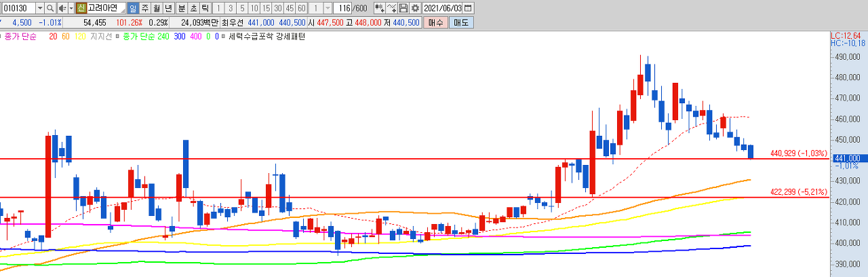The height and width of the screenshot is (277, 868).
Task: Switch to 월 monthly chart period
Action: tap(157, 8)
